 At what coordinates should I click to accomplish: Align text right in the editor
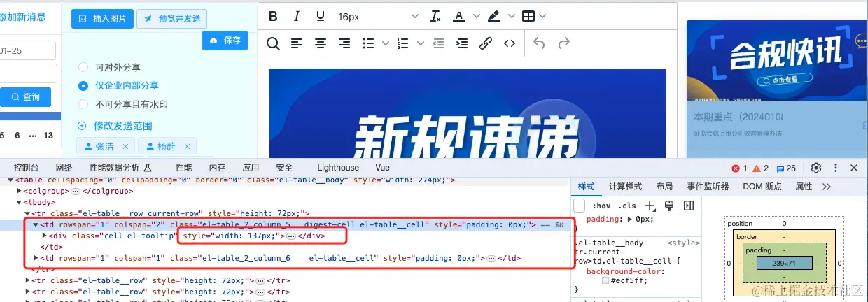tap(344, 43)
